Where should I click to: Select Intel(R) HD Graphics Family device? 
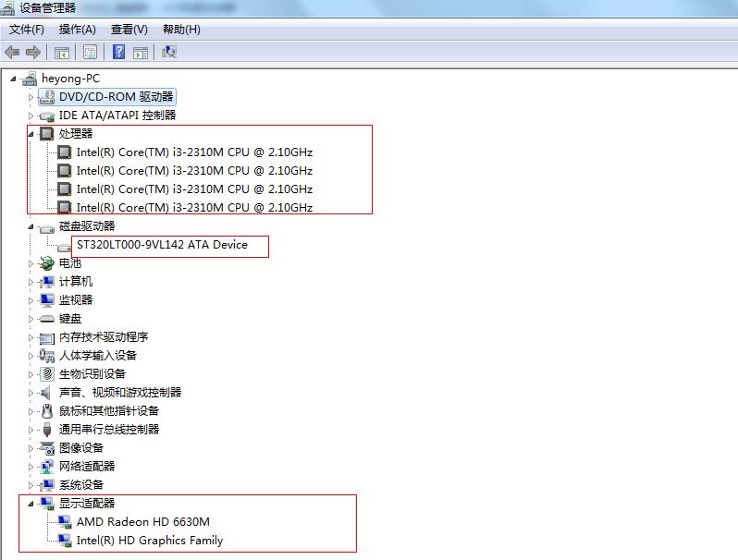coord(149,541)
